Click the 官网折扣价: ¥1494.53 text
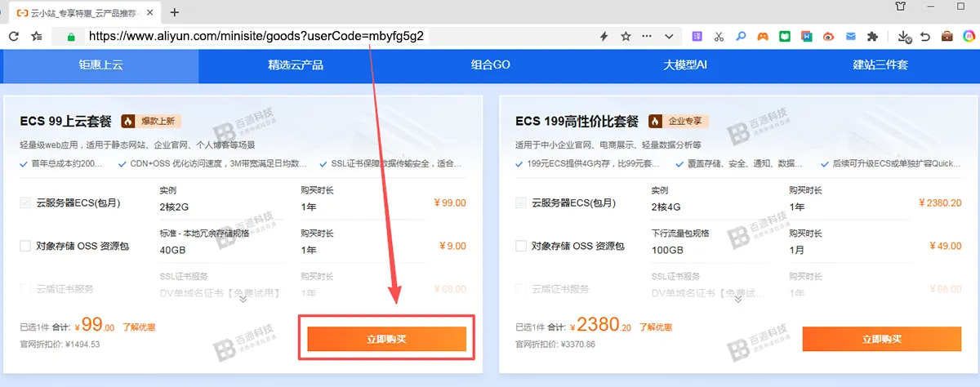Viewport: 980px width, 387px height. [x=60, y=345]
